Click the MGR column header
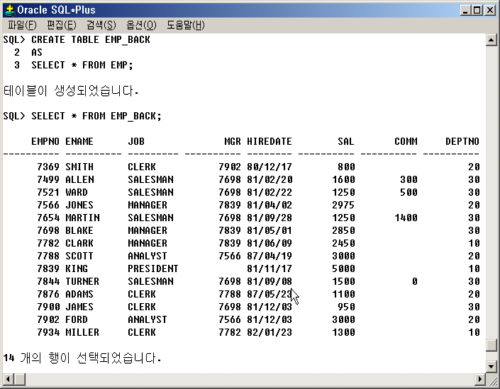Viewport: 500px width, 389px height. click(232, 141)
